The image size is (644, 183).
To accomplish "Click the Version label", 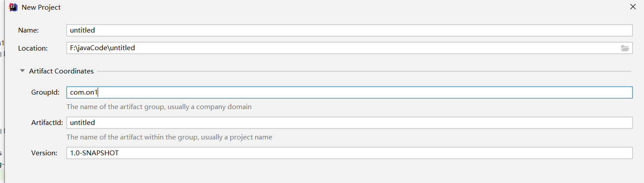I will click(x=44, y=153).
